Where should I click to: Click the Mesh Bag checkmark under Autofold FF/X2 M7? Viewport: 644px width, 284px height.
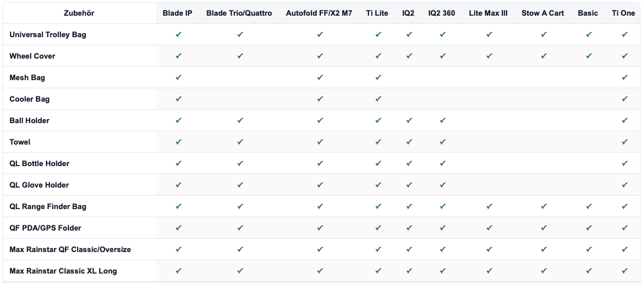click(320, 77)
